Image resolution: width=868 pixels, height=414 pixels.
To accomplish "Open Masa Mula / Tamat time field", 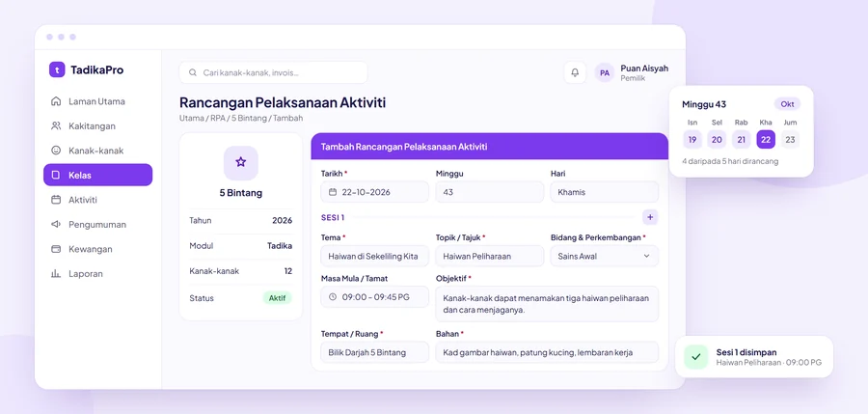I will point(375,297).
